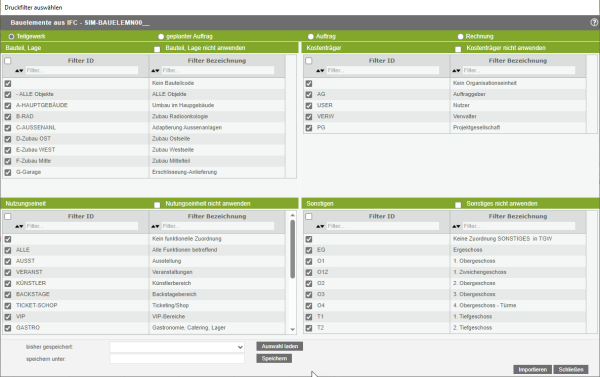This screenshot has width=600, height=377.
Task: Enable 'Bauteil, Lage nicht anwenden' checkbox
Action: click(x=157, y=49)
